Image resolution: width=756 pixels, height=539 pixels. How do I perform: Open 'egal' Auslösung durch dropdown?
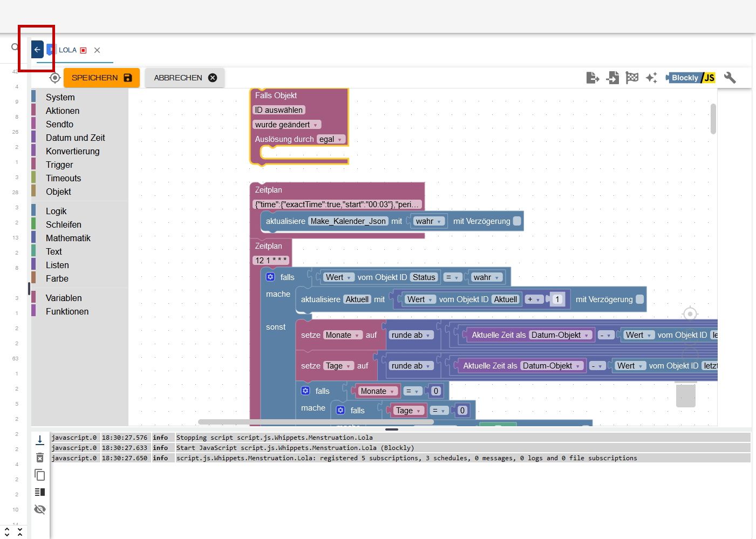tap(331, 139)
